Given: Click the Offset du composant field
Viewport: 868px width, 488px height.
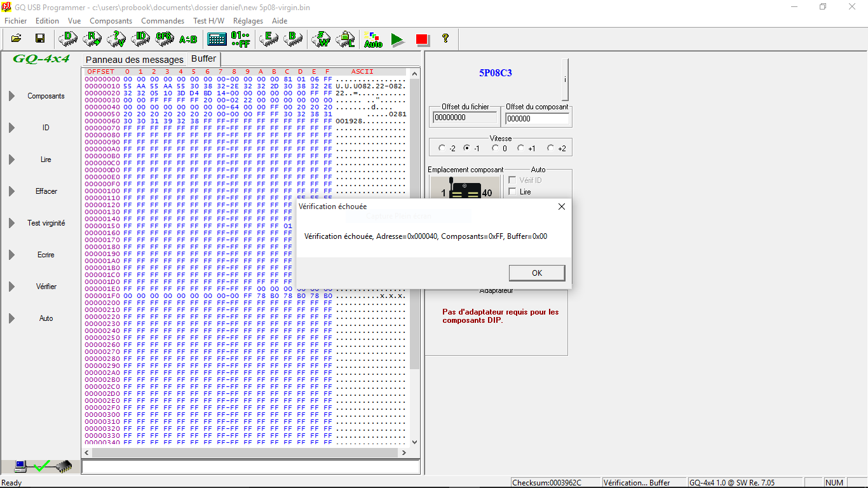Looking at the screenshot, I should (x=537, y=118).
